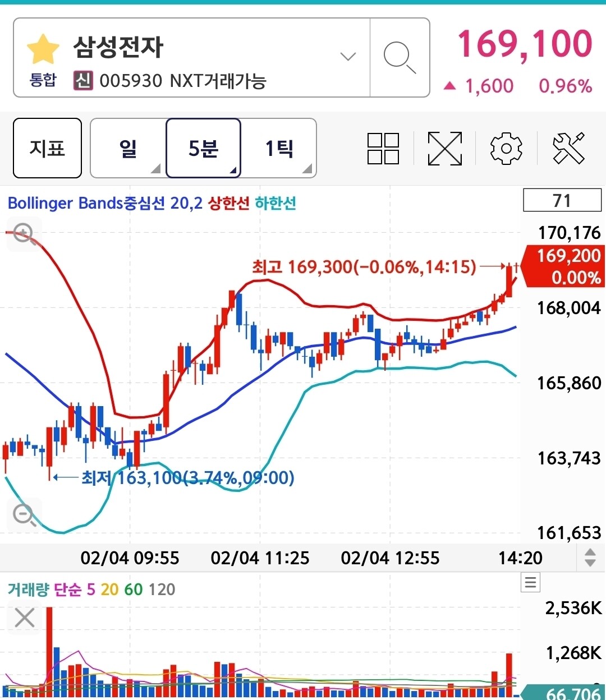Zoom in chart with plus magnifier

click(24, 234)
